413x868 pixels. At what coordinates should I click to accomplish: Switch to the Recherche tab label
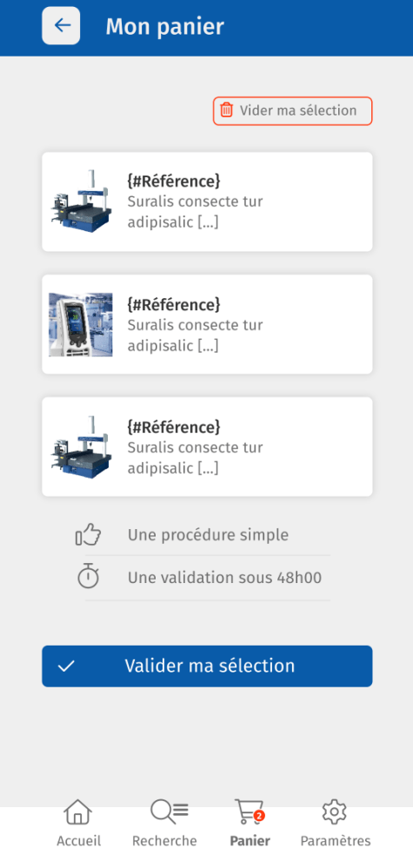[x=164, y=841]
